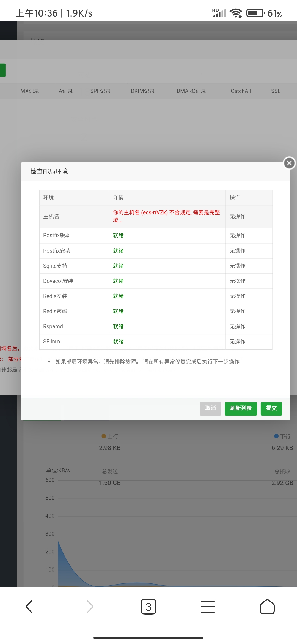The image size is (297, 644).
Task: Select the SPF记录 column tab
Action: [x=100, y=91]
